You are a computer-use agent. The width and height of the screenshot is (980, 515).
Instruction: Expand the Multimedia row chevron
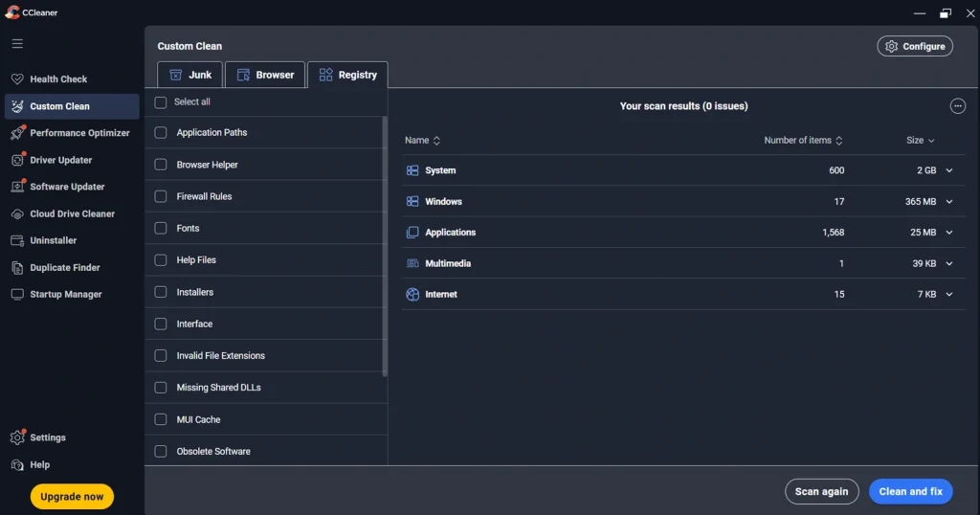(948, 263)
